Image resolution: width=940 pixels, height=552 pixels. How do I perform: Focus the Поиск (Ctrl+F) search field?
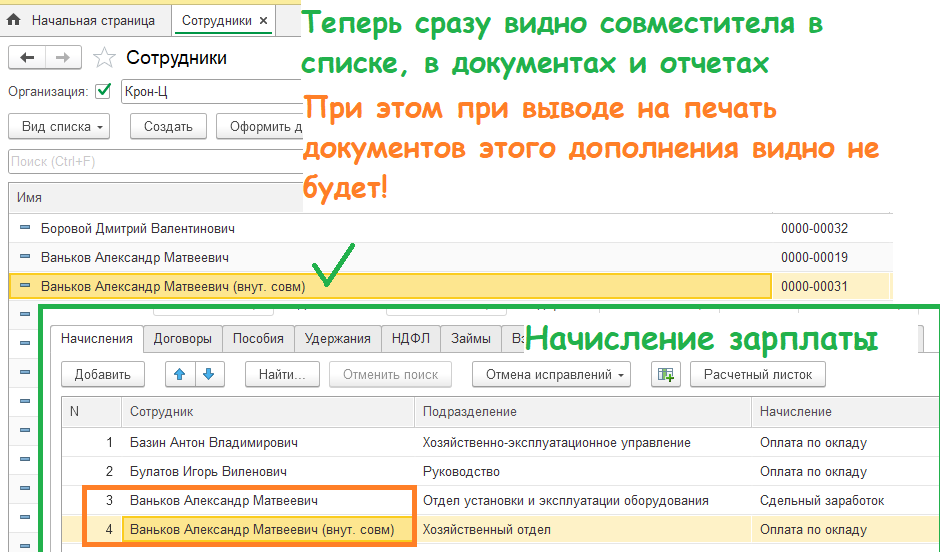pyautogui.click(x=156, y=161)
